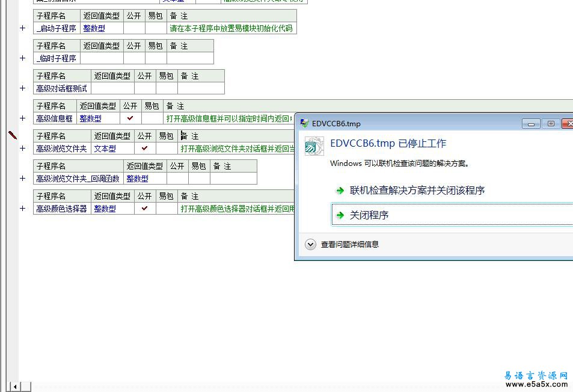Click 整数型 return type of 高级浏览文件夹_回调函数
The image size is (573, 392).
tap(138, 179)
